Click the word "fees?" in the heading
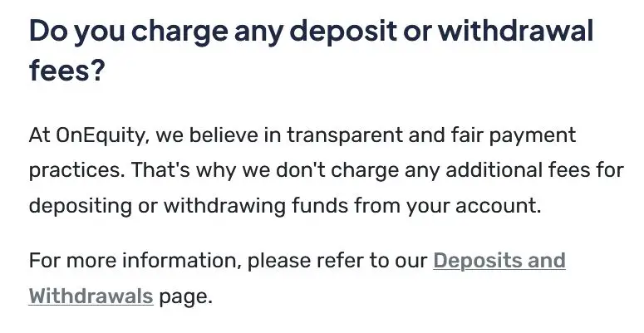The height and width of the screenshot is (333, 644). tap(66, 71)
